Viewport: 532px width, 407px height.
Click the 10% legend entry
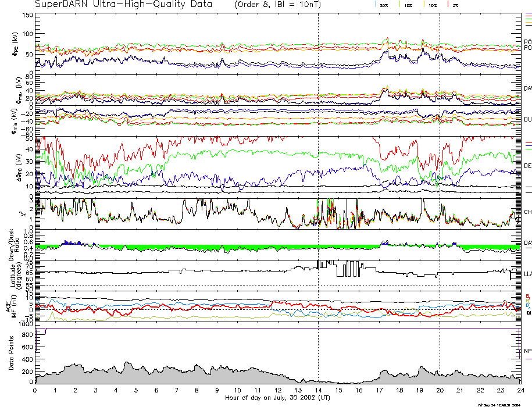point(431,5)
